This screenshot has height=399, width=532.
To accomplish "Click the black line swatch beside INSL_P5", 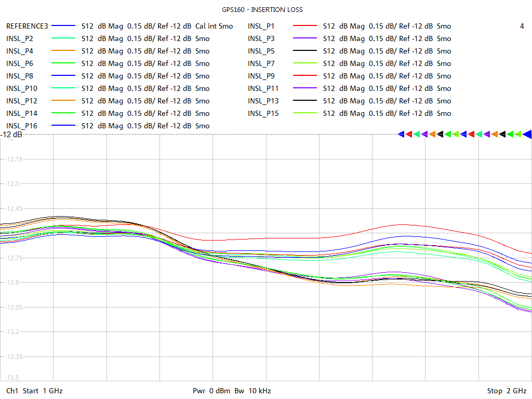I will pyautogui.click(x=304, y=50).
